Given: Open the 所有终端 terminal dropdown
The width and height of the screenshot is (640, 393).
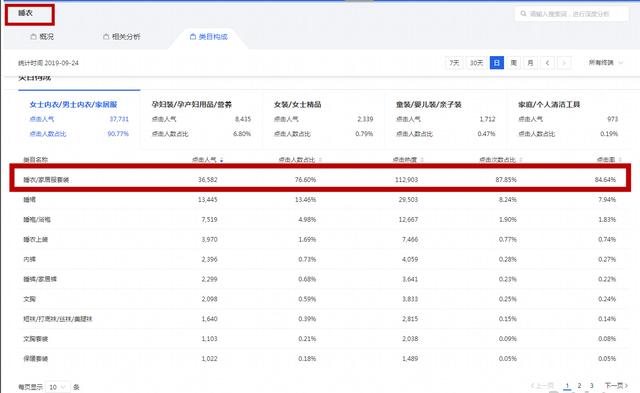Looking at the screenshot, I should point(606,63).
